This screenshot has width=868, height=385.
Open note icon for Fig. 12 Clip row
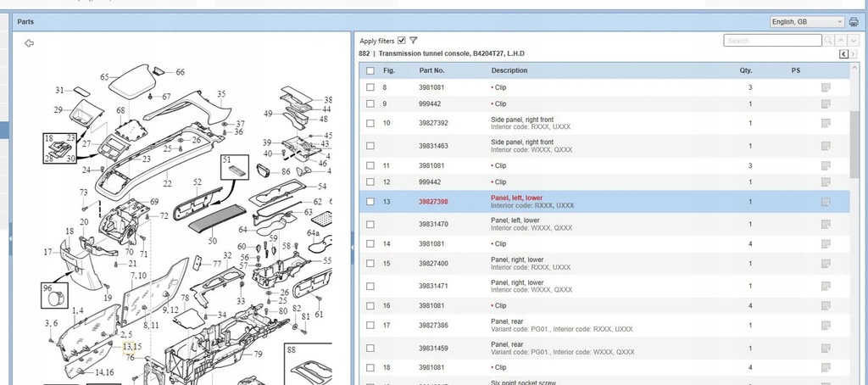click(x=826, y=182)
